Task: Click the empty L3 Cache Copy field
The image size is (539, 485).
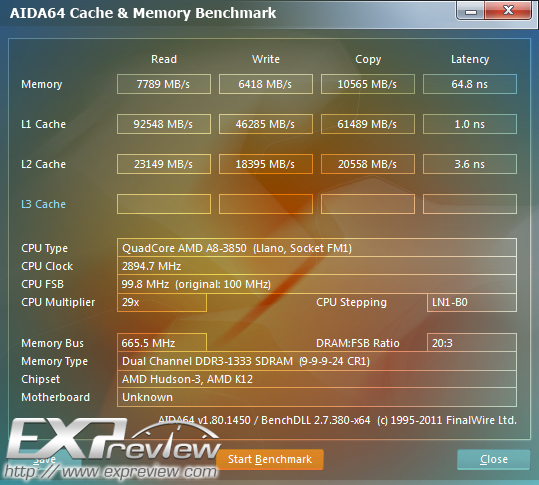Action: 368,204
